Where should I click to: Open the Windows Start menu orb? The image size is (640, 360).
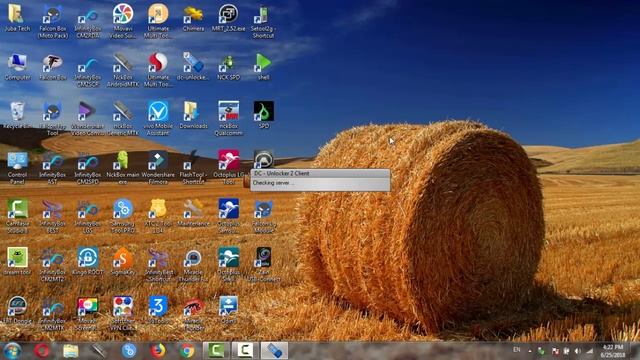[12, 351]
